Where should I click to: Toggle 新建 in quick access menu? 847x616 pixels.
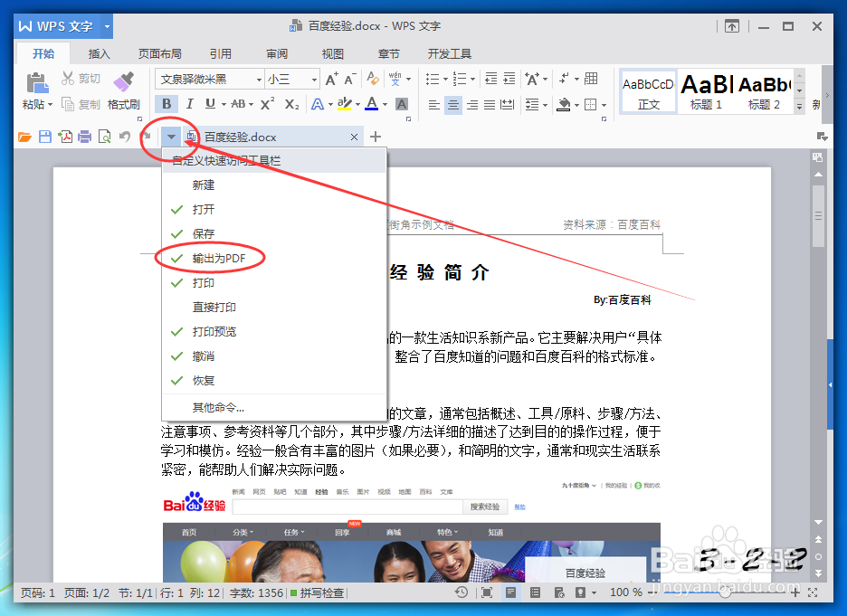[x=274, y=185]
